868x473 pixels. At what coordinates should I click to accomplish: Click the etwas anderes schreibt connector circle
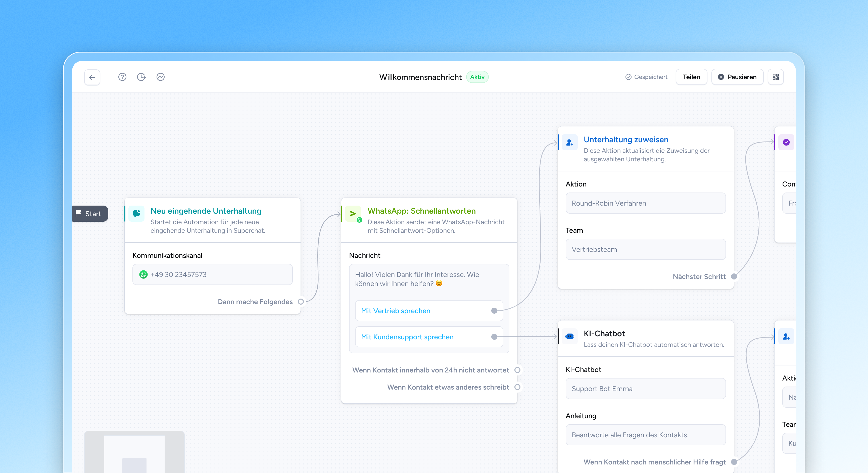(x=517, y=387)
